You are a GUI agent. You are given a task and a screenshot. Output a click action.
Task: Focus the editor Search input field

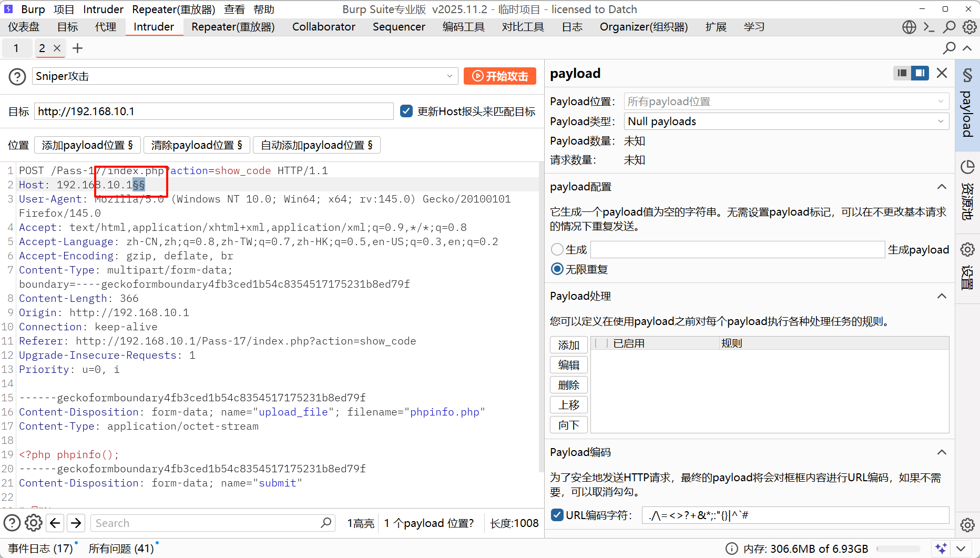point(213,523)
